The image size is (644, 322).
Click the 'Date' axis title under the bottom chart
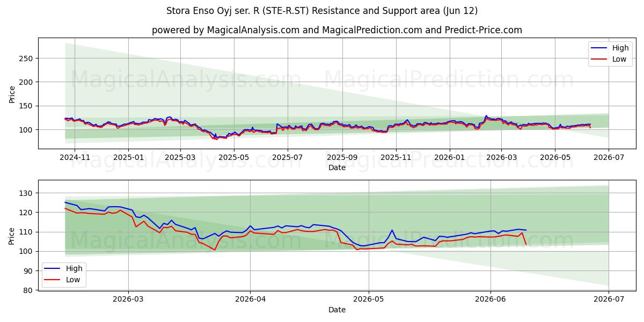[x=337, y=310]
